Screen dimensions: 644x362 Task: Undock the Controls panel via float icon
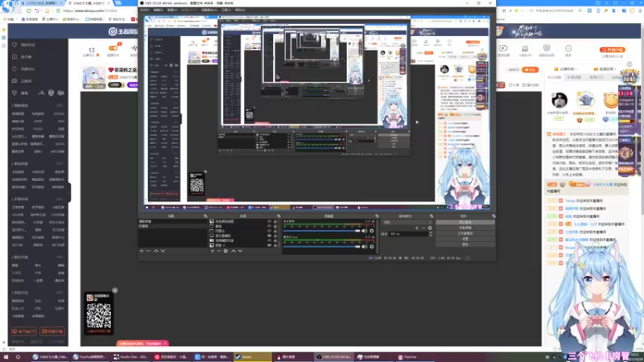click(x=493, y=216)
